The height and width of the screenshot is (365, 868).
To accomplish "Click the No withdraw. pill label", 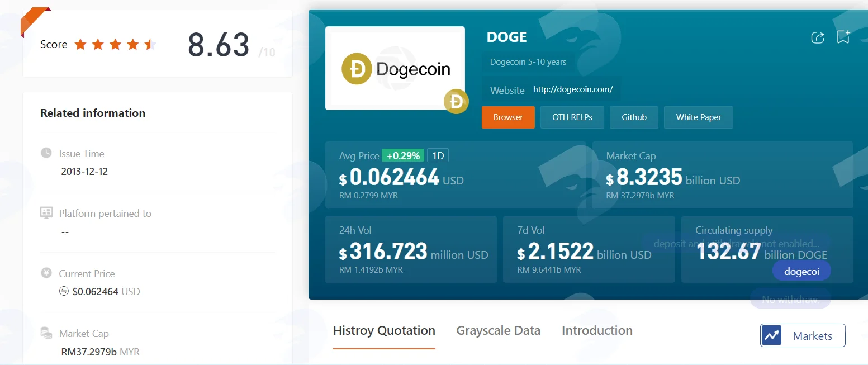I will [x=790, y=299].
